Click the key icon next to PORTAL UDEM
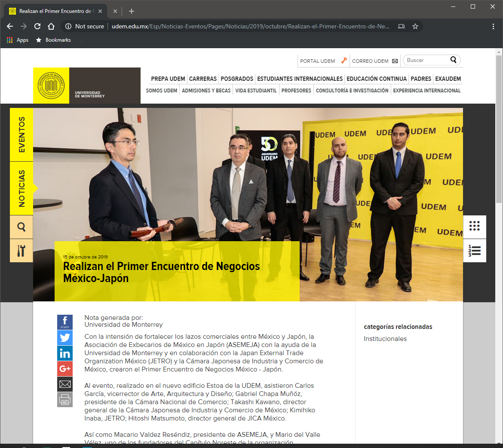Screen dimensions: 503x448 (x=344, y=61)
